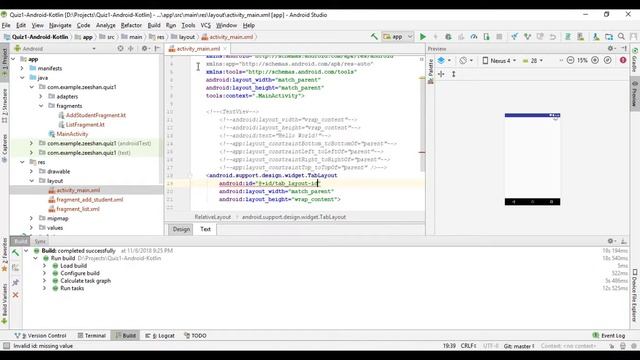Switch to the Design tab
This screenshot has height=360, width=640.
(181, 229)
